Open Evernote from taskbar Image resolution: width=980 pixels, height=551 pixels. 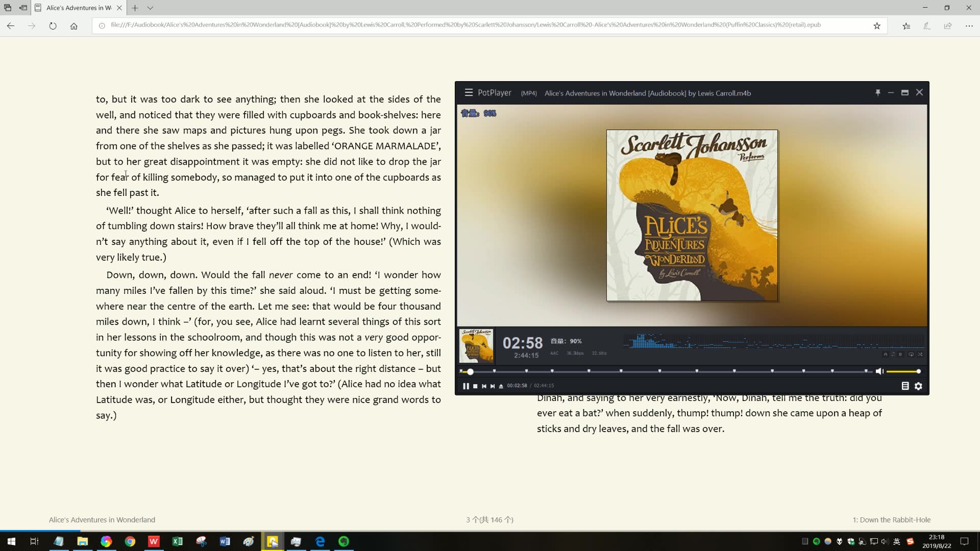[x=344, y=541]
